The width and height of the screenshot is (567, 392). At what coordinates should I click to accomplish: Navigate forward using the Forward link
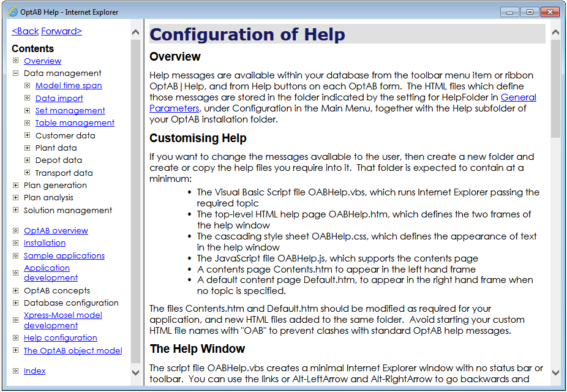tap(61, 31)
